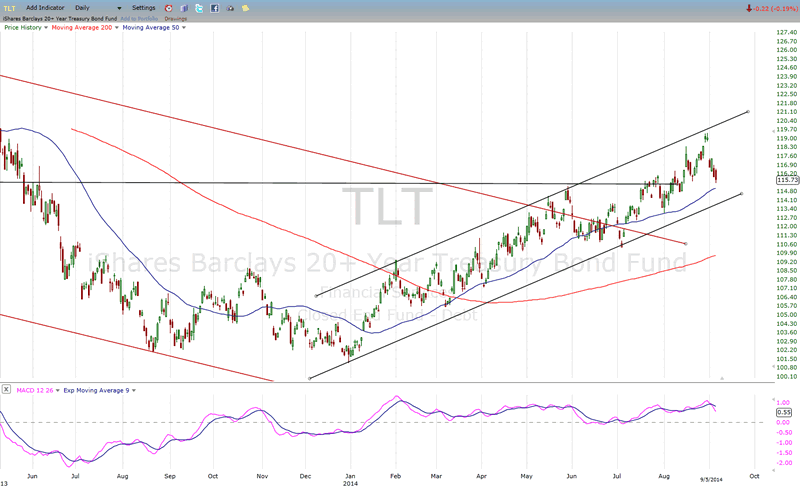
Task: Share chart via Facebook icon
Action: tap(214, 8)
